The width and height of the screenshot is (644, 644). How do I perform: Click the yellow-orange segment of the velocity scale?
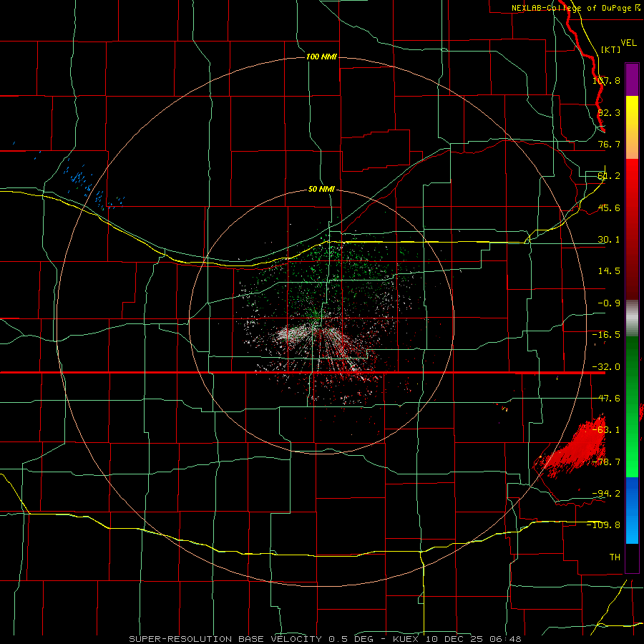coord(632,127)
